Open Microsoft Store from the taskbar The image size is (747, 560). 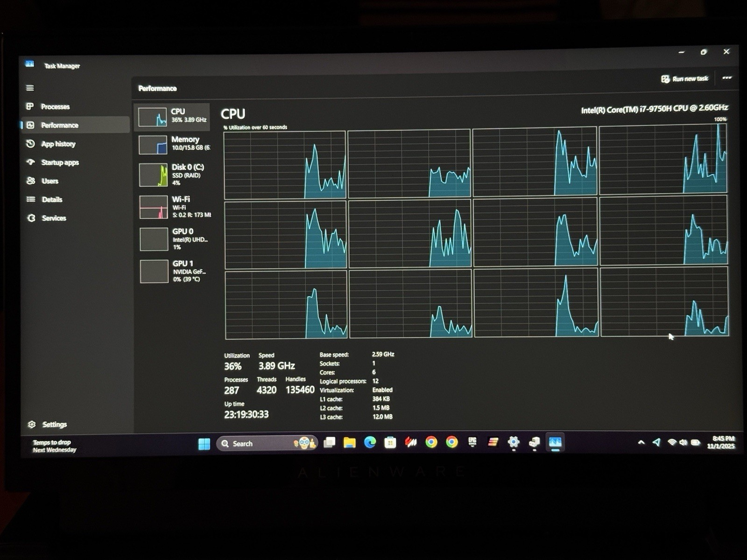pos(390,442)
